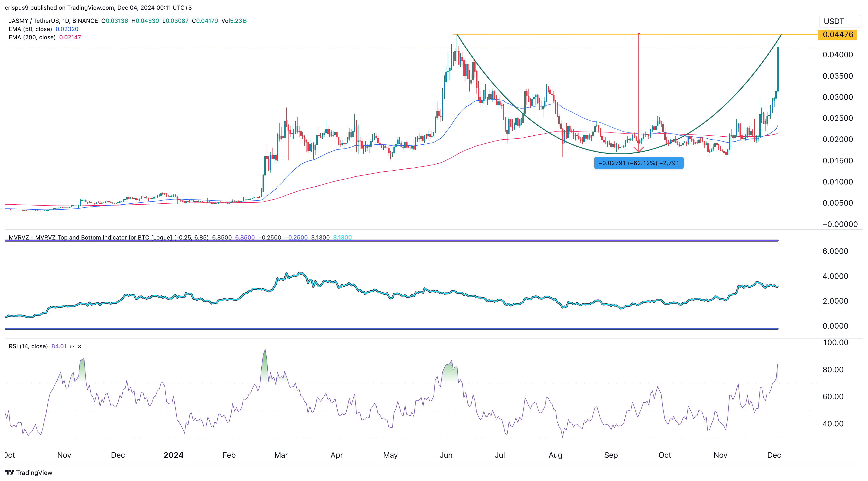Click the RSI (14, close) legend
This screenshot has height=481, width=868.
(x=28, y=346)
